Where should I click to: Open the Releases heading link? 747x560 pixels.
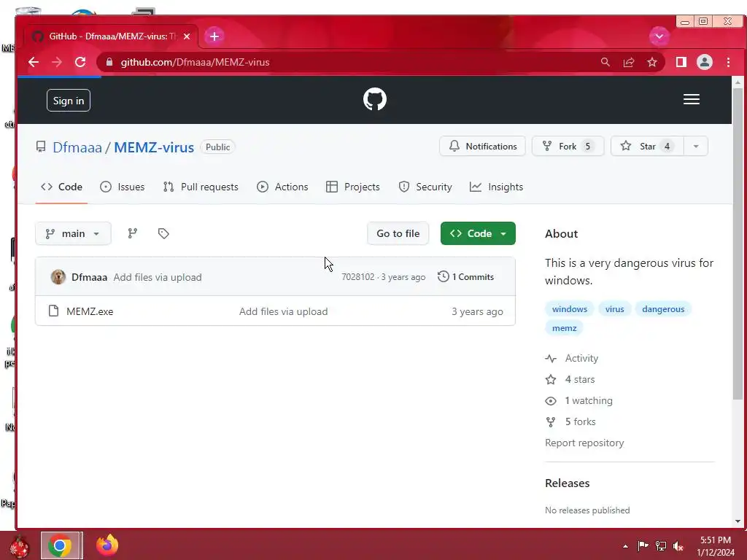coord(567,483)
